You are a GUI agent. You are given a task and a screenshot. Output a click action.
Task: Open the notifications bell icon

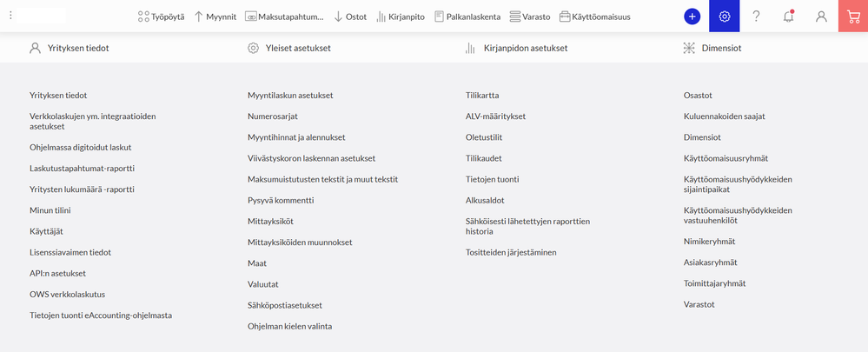click(789, 17)
